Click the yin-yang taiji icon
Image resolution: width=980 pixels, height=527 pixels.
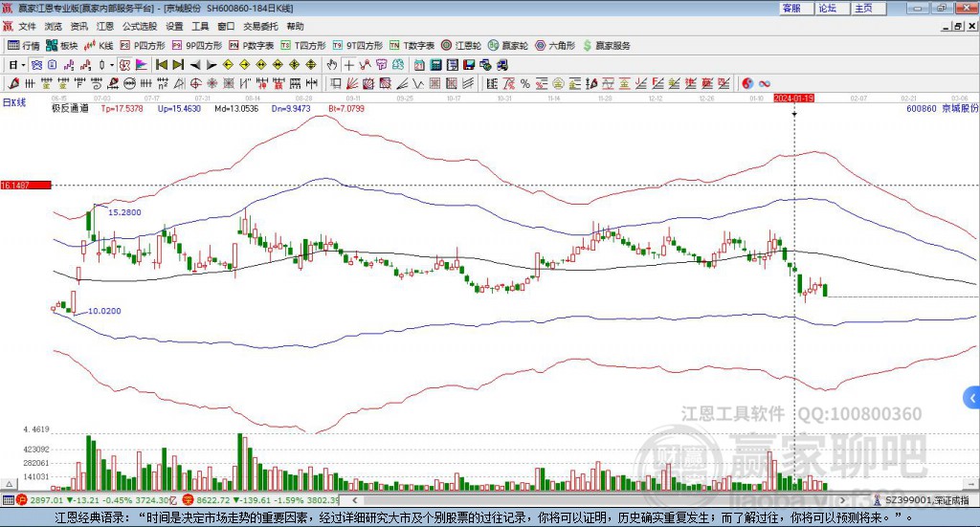pyautogui.click(x=747, y=83)
